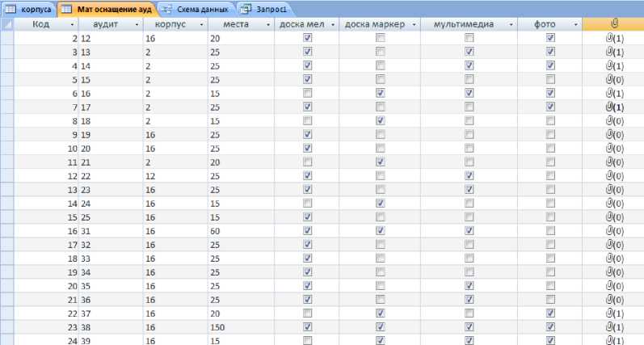Screen dimensions: 644x345
Task: Open attachment paperclip in row Код 22
Action: (x=615, y=313)
